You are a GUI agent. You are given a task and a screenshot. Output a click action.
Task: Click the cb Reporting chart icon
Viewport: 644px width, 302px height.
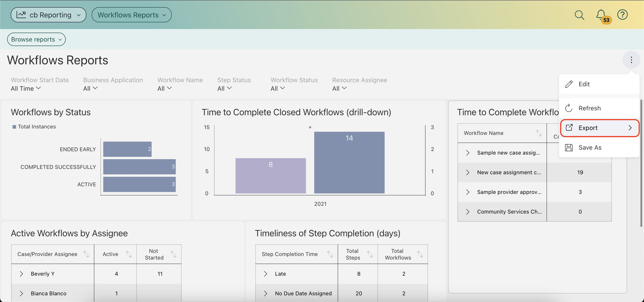coord(21,14)
